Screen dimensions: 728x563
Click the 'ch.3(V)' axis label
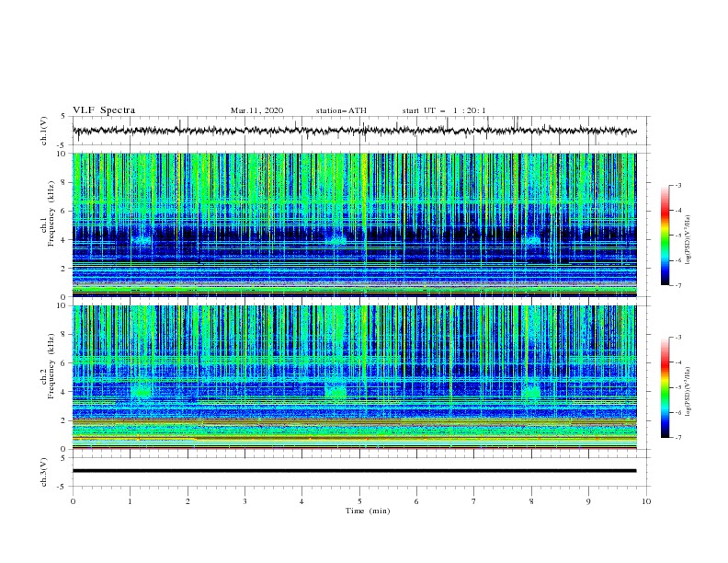(44, 472)
